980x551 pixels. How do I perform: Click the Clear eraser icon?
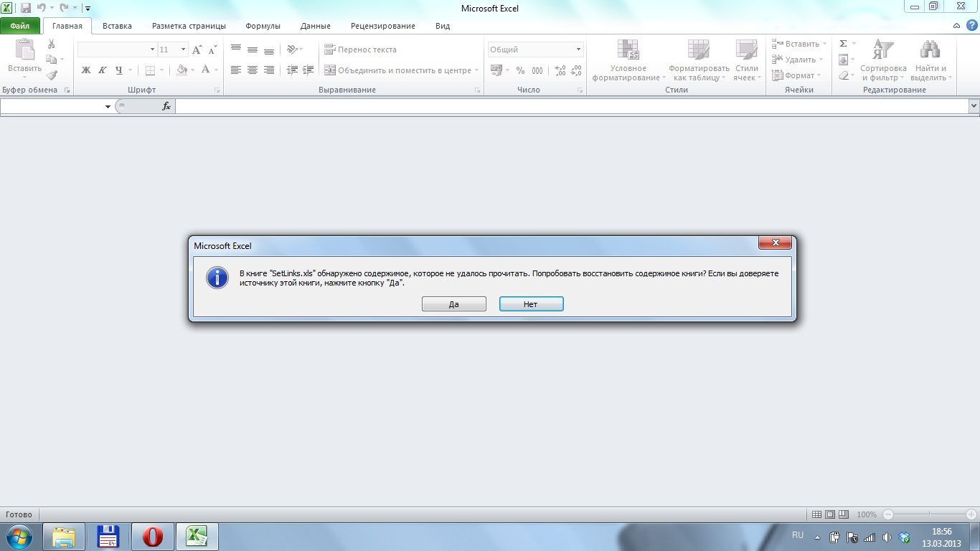(x=844, y=75)
